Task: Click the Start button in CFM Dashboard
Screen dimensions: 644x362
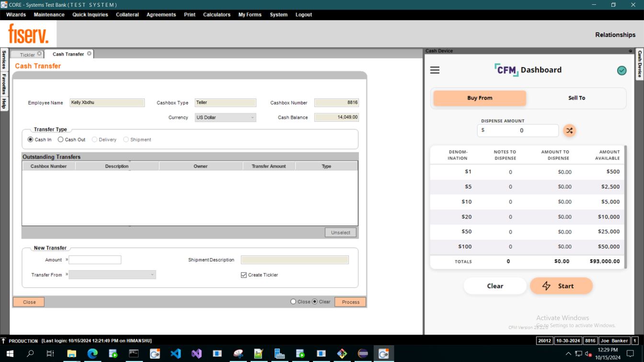Action: click(561, 286)
